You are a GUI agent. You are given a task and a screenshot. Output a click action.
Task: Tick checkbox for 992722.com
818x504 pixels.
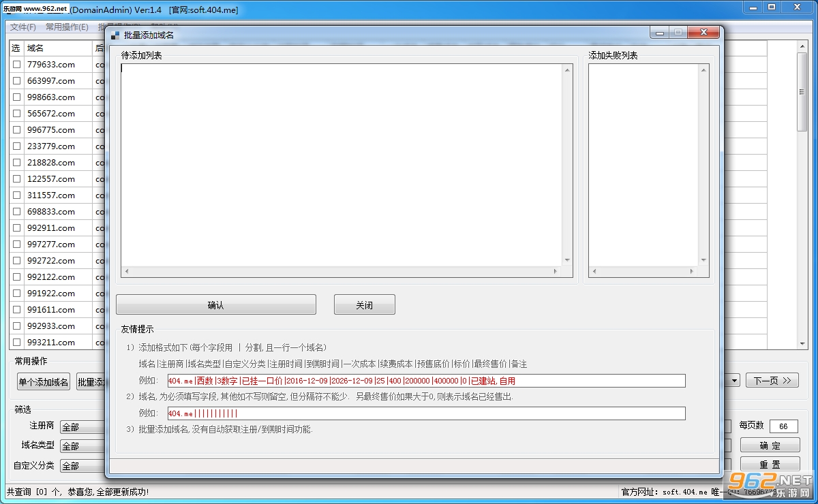[17, 261]
